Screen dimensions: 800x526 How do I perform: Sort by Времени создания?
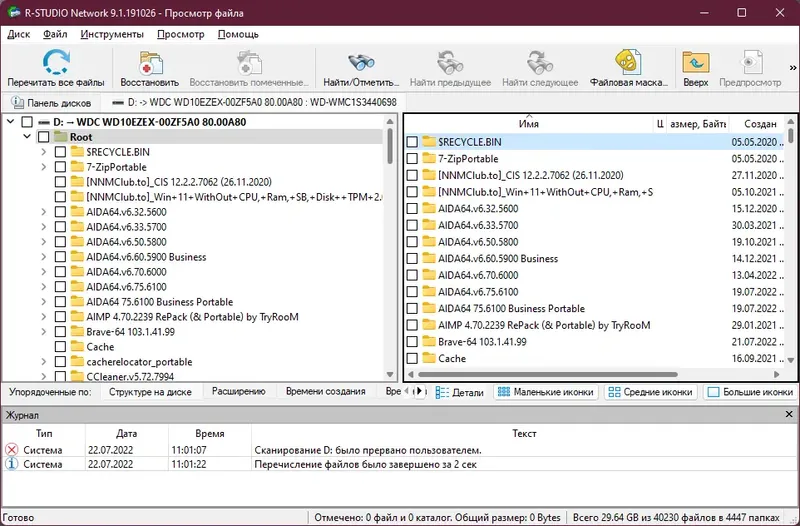click(x=326, y=391)
